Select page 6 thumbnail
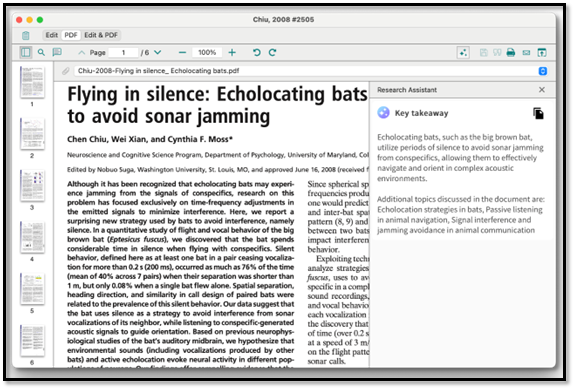The width and height of the screenshot is (575, 390). point(32,341)
